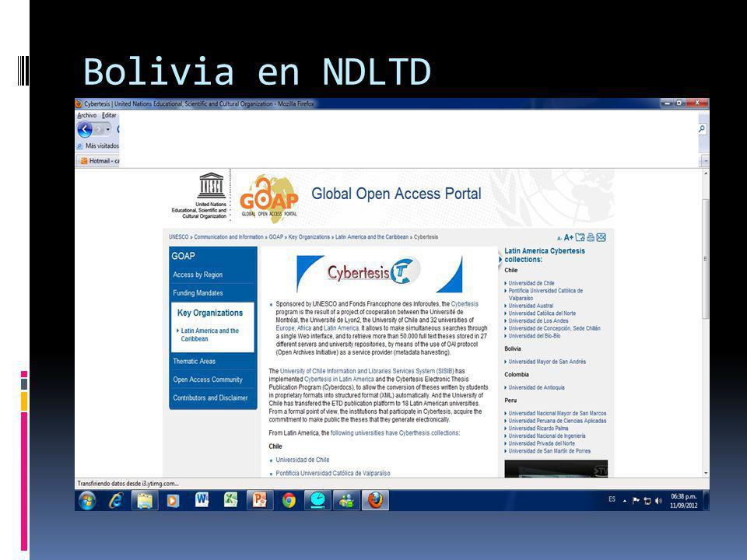Click the UNESCO temple logo
This screenshot has width=747, height=560.
(212, 186)
